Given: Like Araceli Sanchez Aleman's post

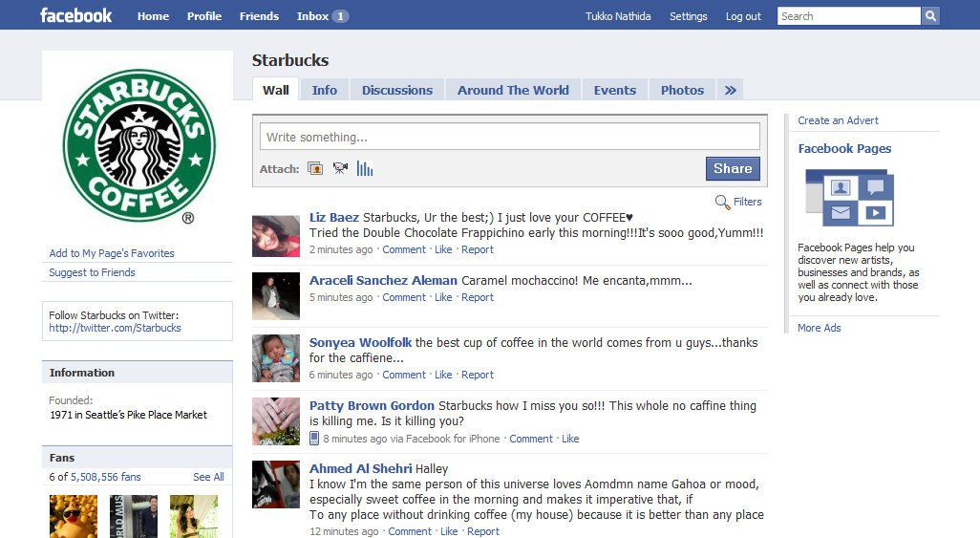Looking at the screenshot, I should [443, 298].
